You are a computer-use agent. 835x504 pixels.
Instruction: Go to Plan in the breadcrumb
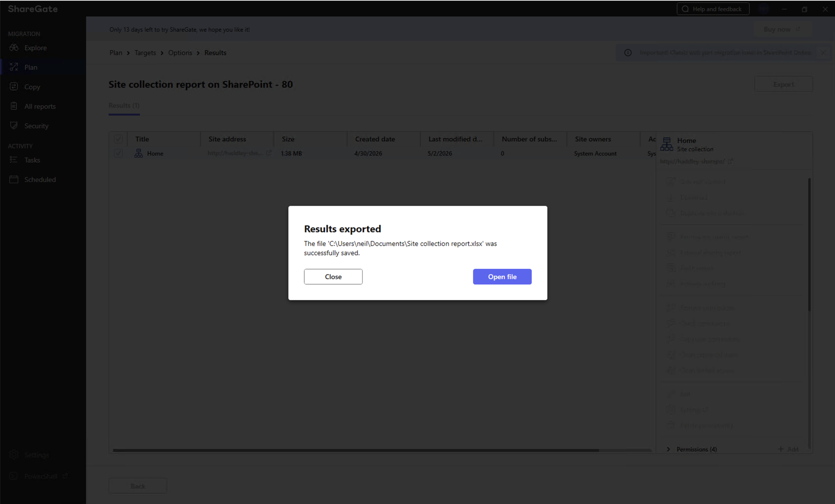click(116, 53)
